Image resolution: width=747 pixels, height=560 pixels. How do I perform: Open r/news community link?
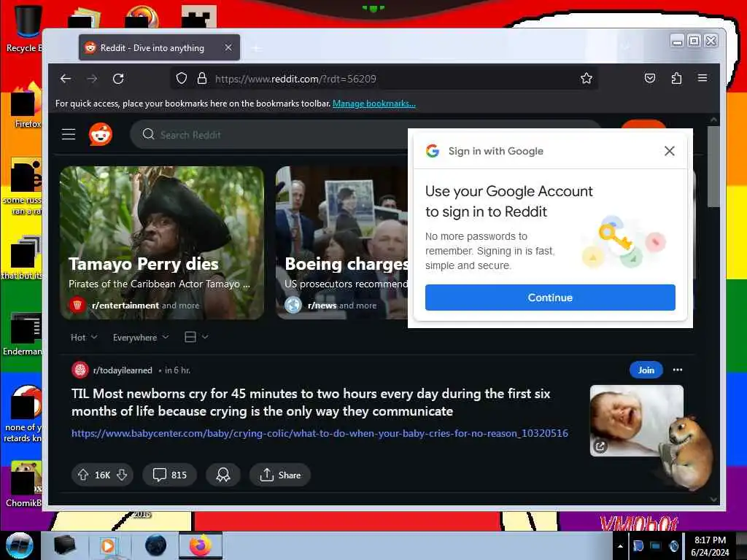(322, 306)
